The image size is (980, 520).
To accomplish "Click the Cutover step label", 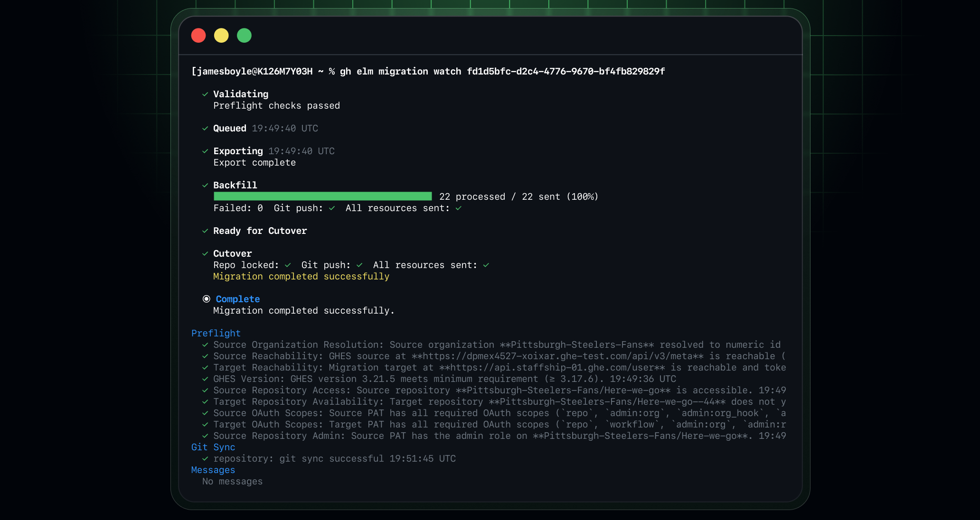I will point(233,254).
